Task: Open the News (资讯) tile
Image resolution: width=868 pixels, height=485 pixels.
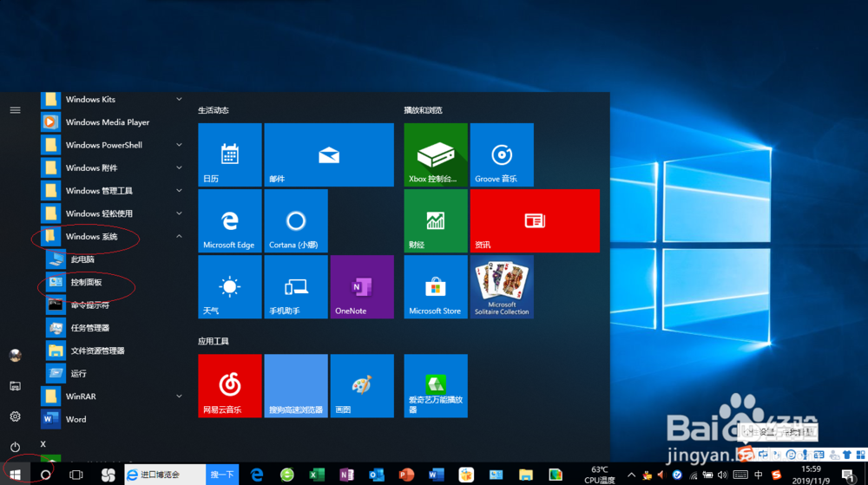Action: 535,220
